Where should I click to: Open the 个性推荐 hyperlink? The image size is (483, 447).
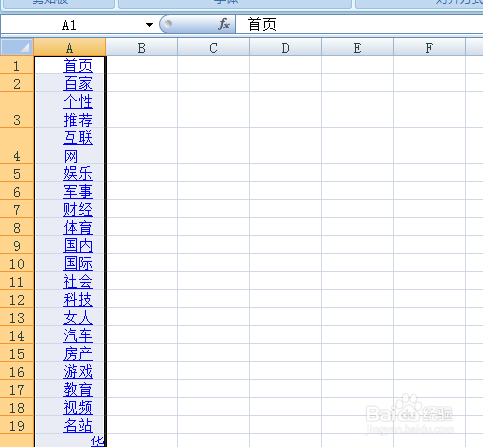[78, 111]
